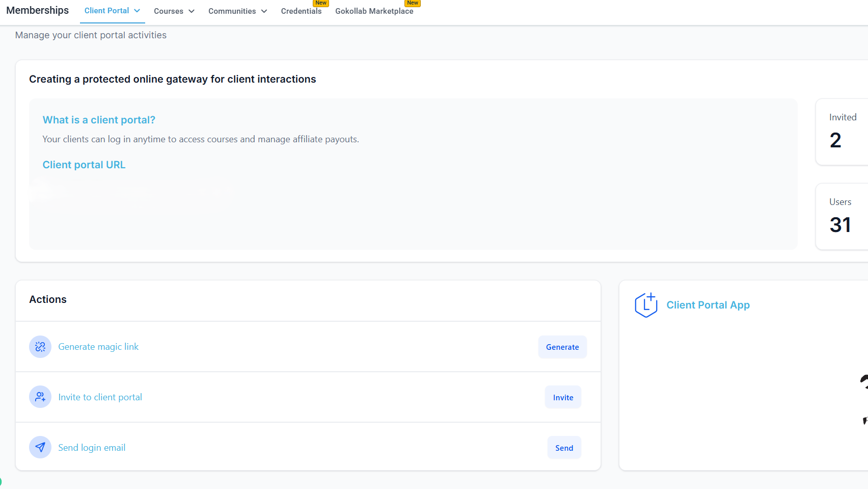
Task: Click the Generate magic link text
Action: coord(98,347)
